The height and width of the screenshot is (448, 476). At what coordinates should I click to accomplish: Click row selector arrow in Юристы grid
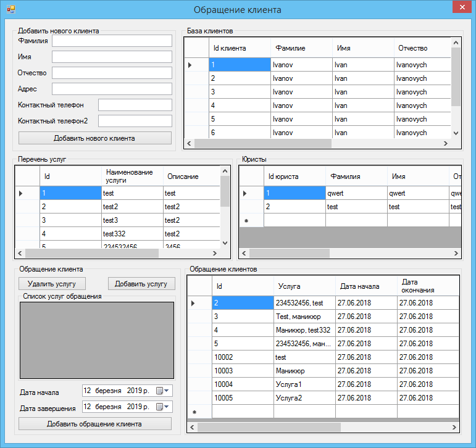click(245, 193)
